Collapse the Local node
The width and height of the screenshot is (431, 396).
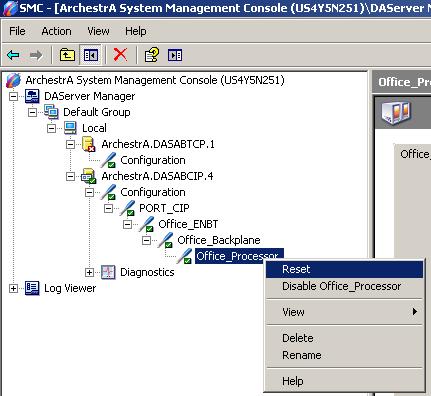click(x=51, y=128)
